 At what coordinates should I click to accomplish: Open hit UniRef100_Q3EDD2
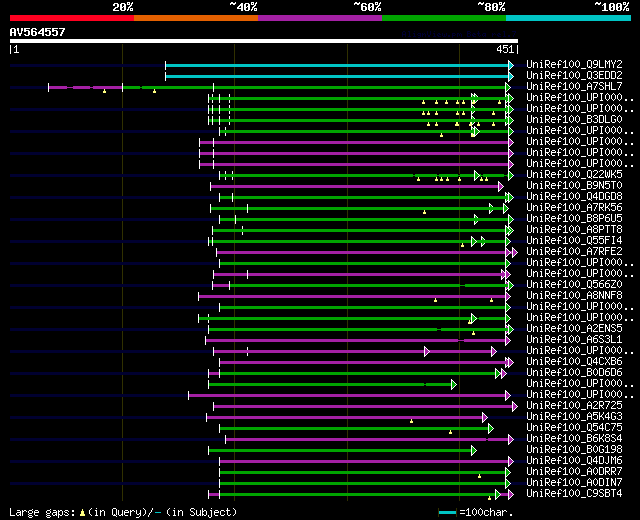574,76
